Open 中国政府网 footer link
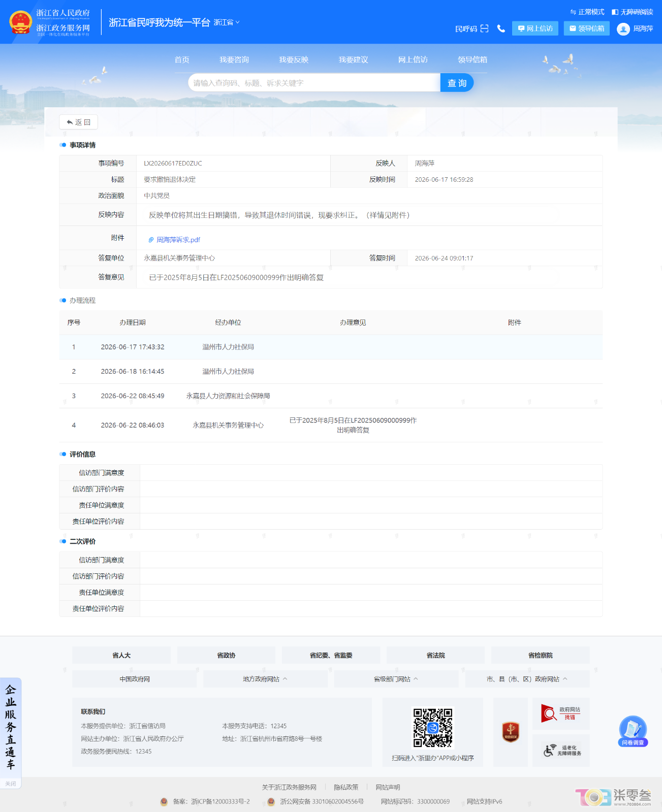The image size is (662, 812). pos(135,679)
